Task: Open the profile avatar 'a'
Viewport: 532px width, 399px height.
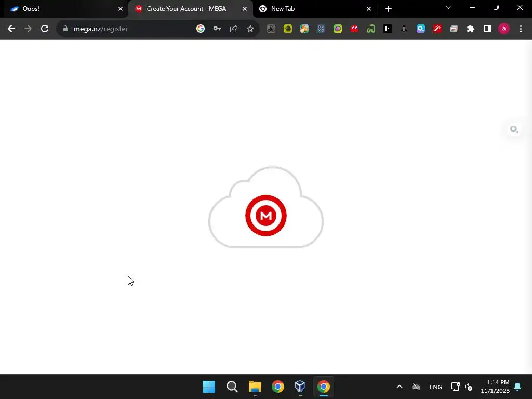Action: tap(504, 29)
